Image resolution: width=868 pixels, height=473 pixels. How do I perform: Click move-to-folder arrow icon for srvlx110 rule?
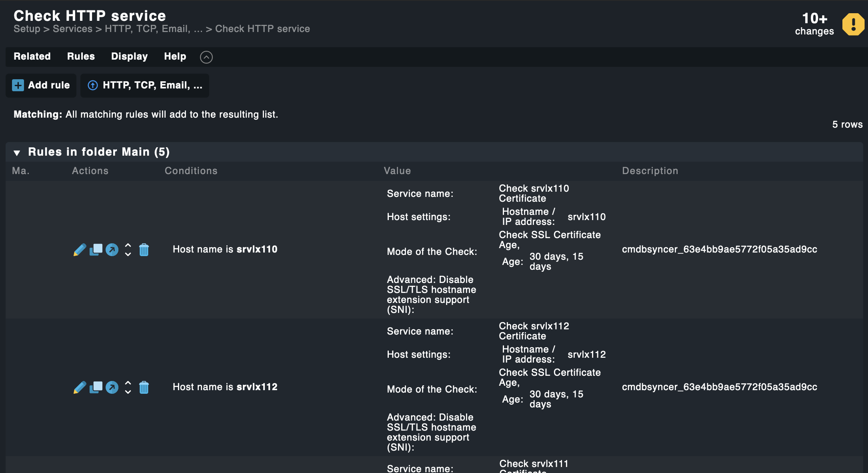pyautogui.click(x=112, y=250)
